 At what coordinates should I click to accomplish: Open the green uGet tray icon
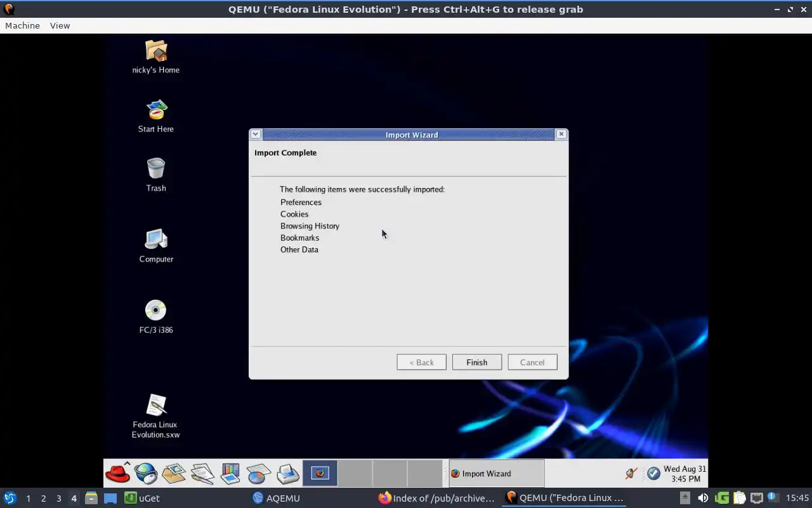tap(722, 498)
